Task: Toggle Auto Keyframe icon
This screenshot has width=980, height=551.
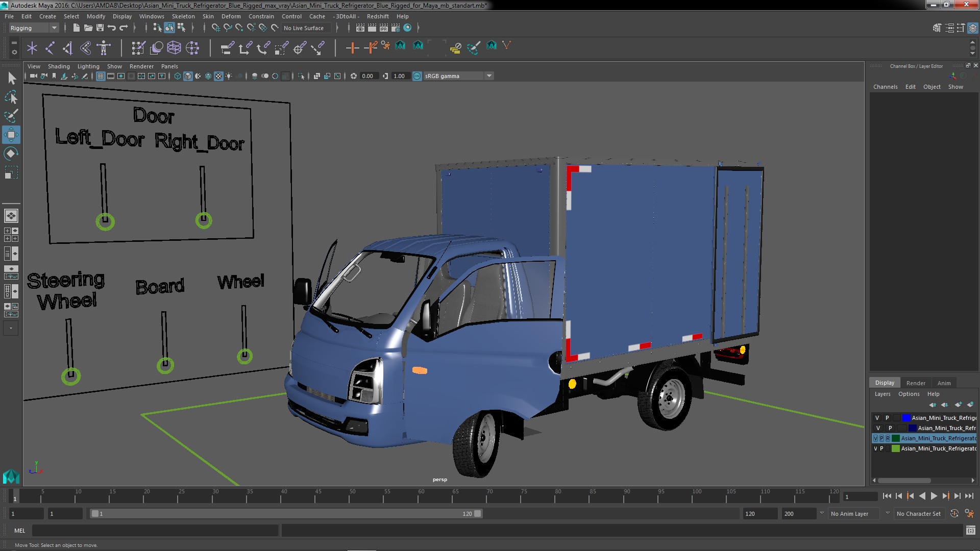Action: pyautogui.click(x=954, y=514)
